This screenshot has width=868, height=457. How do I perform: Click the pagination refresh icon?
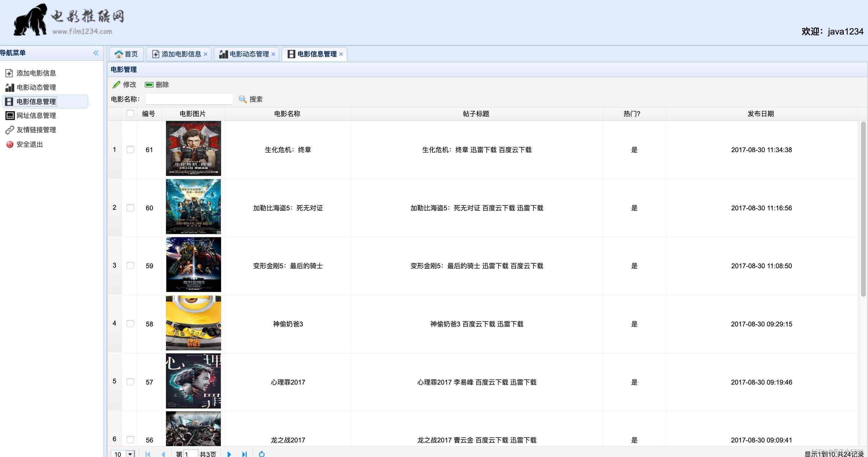[262, 454]
